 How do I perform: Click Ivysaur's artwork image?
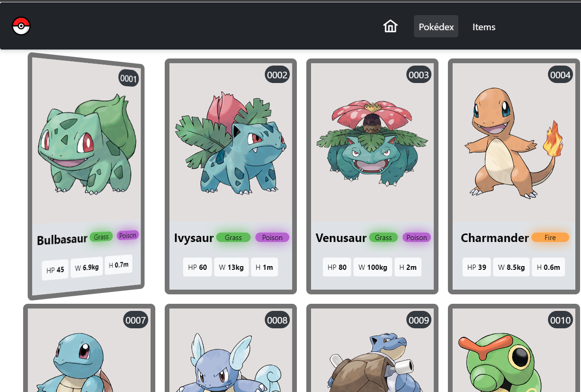point(231,142)
